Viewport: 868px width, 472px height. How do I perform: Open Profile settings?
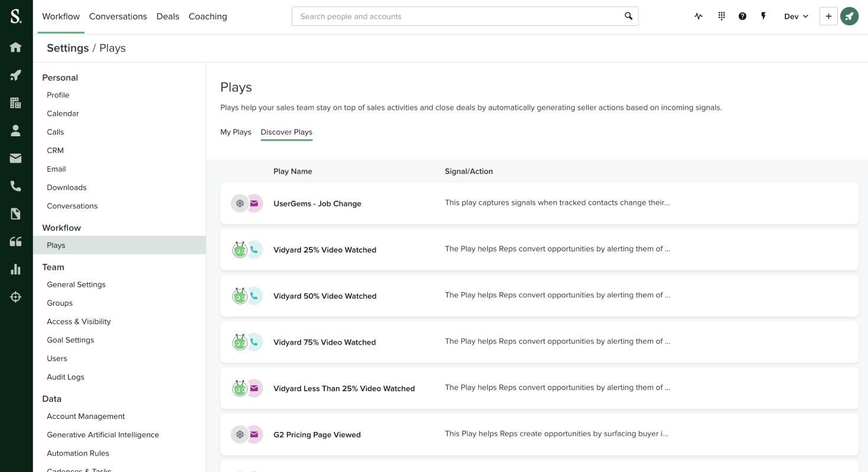pyautogui.click(x=58, y=95)
